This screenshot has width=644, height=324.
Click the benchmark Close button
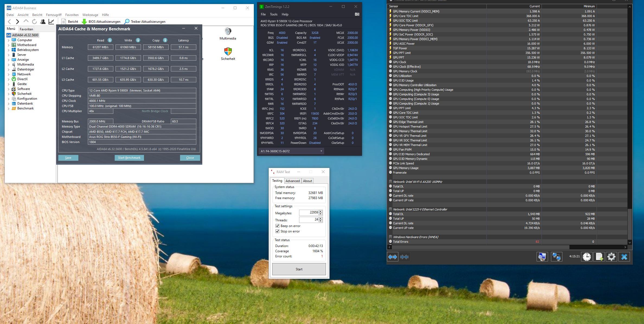pos(190,158)
